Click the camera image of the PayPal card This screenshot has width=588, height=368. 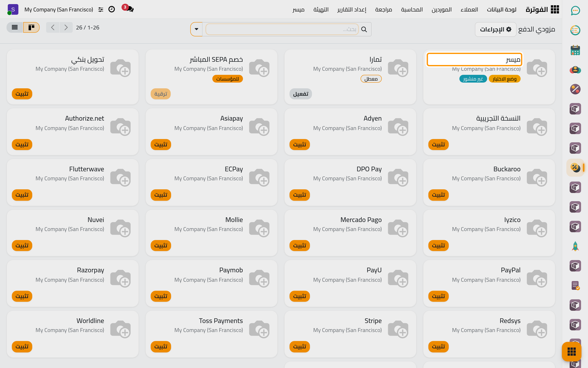pos(537,278)
